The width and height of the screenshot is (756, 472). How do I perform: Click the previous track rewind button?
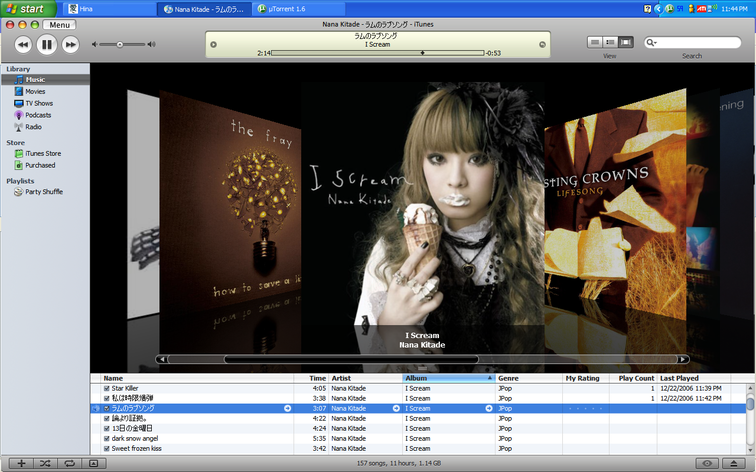click(x=23, y=45)
